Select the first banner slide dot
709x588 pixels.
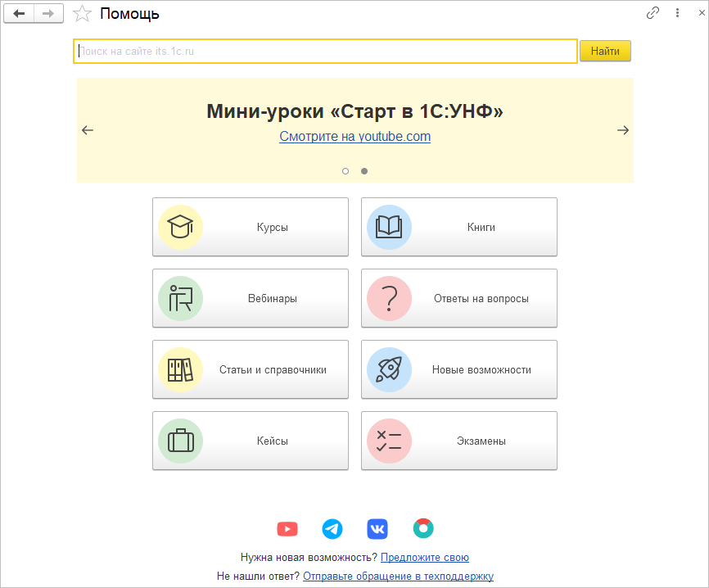tap(345, 171)
